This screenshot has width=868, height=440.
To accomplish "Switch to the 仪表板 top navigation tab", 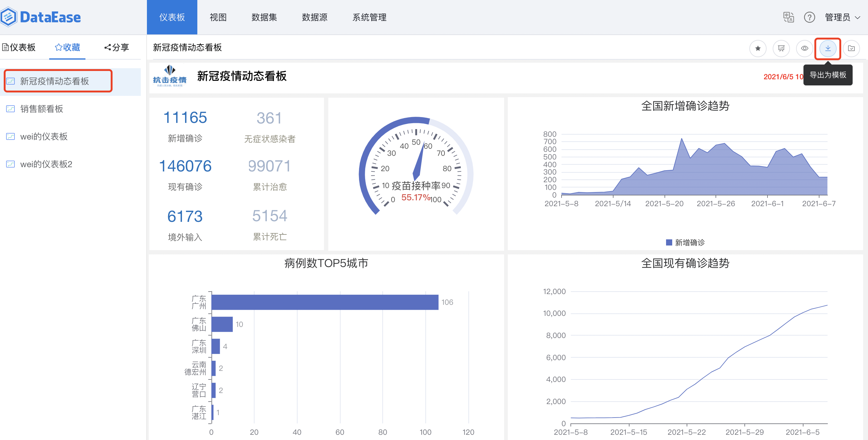I will tap(172, 17).
